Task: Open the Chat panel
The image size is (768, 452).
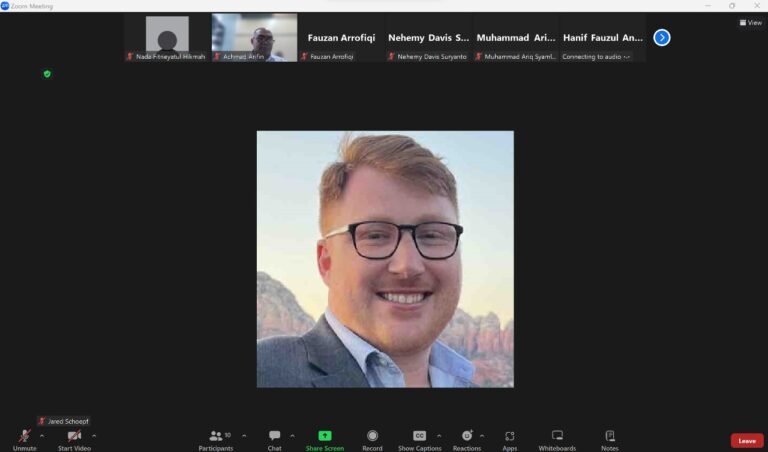Action: (274, 437)
